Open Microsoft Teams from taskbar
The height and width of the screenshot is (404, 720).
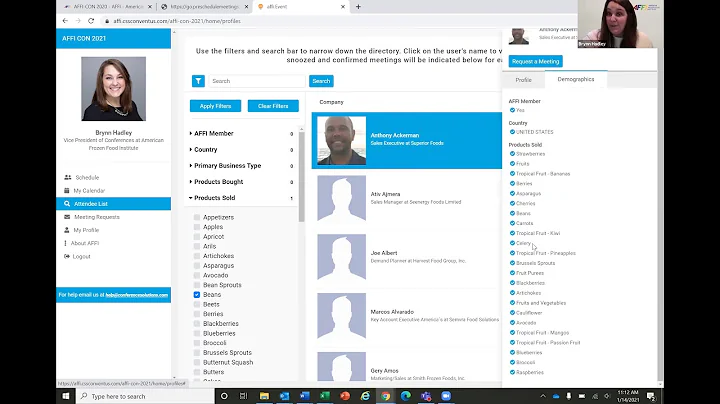[426, 396]
